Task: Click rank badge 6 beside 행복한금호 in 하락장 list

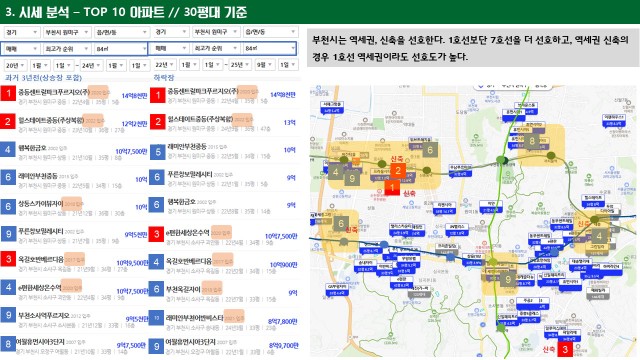Action: pyautogui.click(x=157, y=204)
